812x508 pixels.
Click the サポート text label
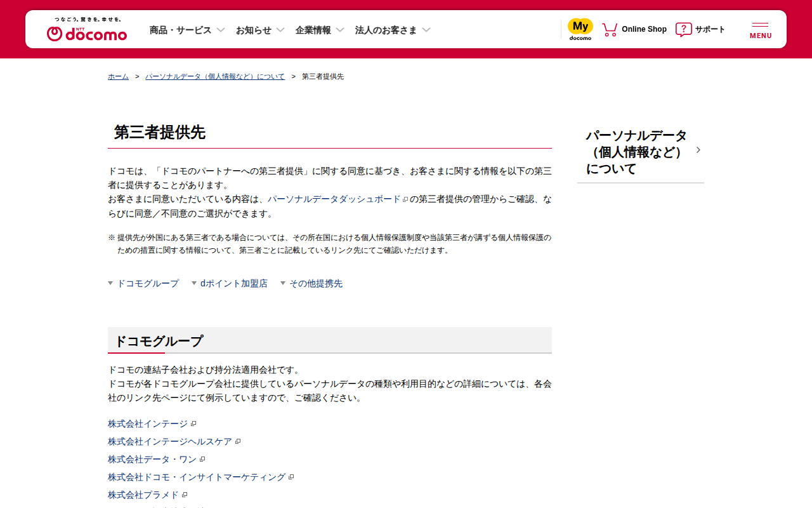[710, 29]
